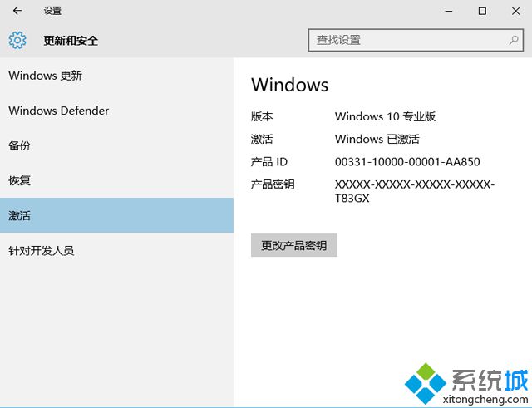Click the 设置 window title
The image size is (532, 408).
52,11
